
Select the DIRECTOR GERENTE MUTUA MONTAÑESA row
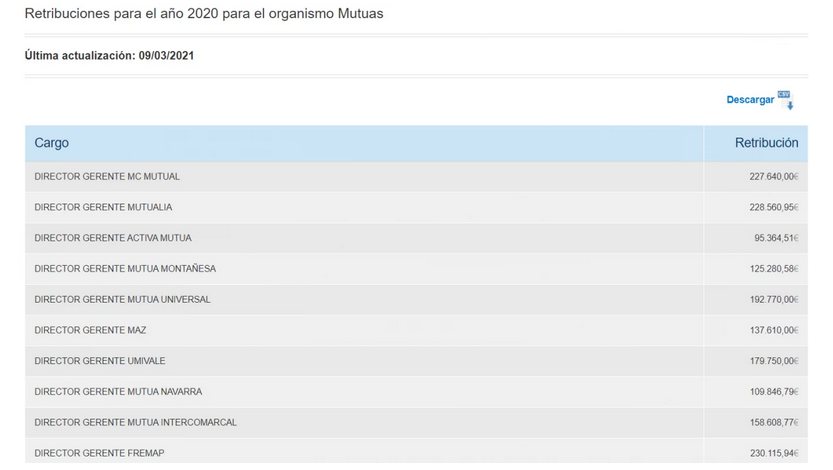point(416,269)
